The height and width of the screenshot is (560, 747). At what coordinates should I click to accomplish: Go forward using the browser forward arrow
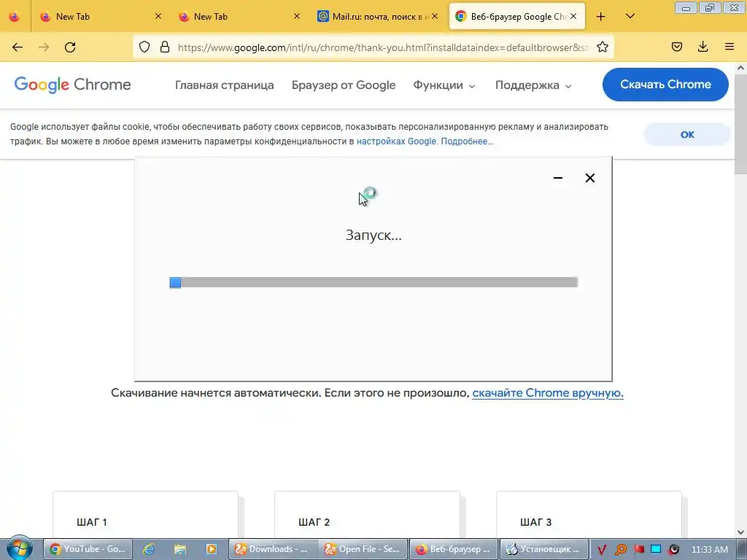pyautogui.click(x=44, y=47)
